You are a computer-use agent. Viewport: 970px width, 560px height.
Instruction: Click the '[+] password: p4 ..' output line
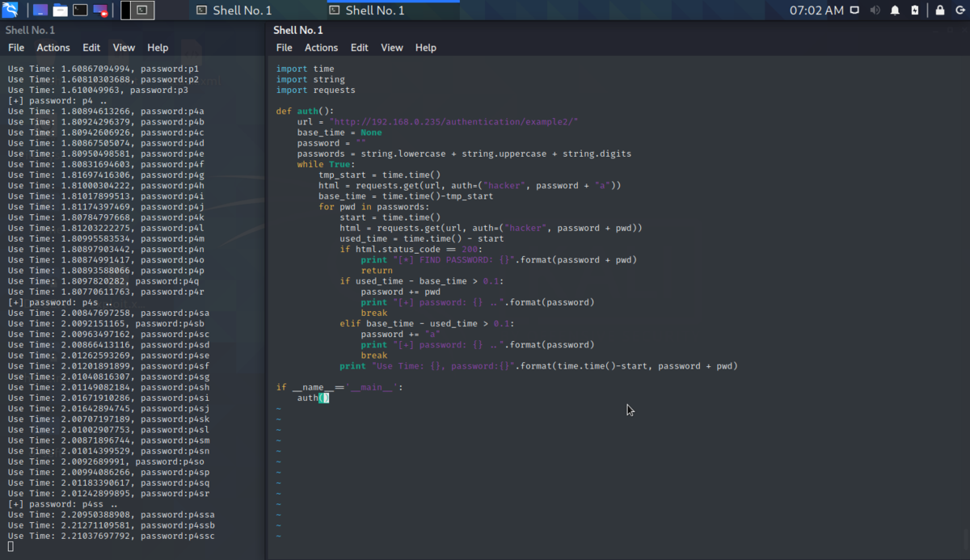pos(57,101)
